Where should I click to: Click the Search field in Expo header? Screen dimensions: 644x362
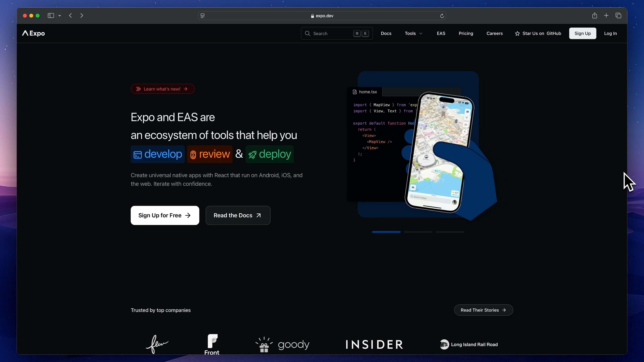(337, 33)
